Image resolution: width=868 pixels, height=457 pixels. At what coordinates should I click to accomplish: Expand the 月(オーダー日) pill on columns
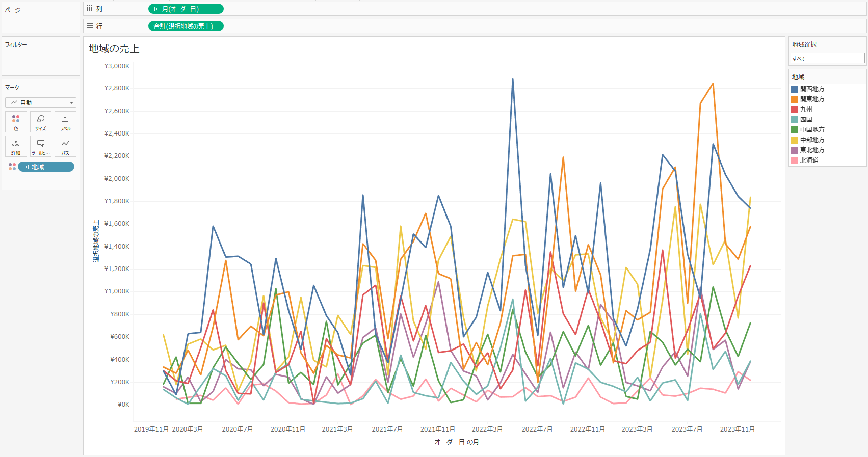coord(157,9)
